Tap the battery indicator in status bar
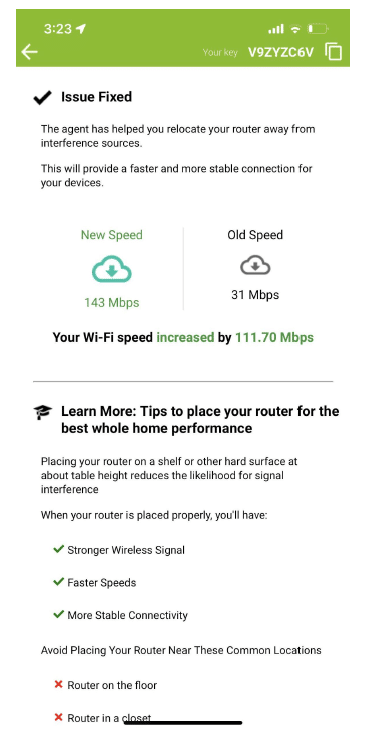Image resolution: width=378 pixels, height=737 pixels. (317, 29)
